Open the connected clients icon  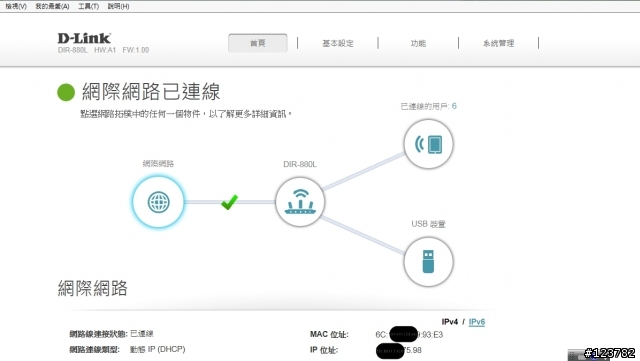428,144
